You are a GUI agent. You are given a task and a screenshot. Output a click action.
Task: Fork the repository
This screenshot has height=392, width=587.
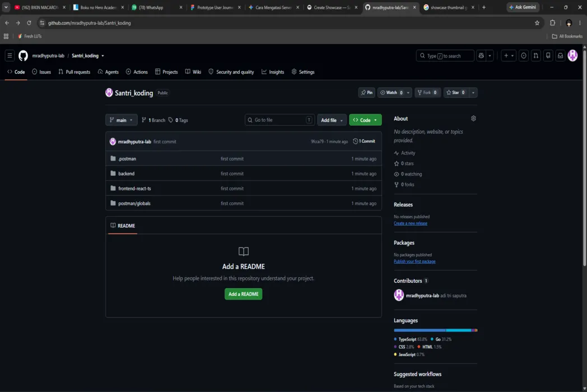(427, 92)
